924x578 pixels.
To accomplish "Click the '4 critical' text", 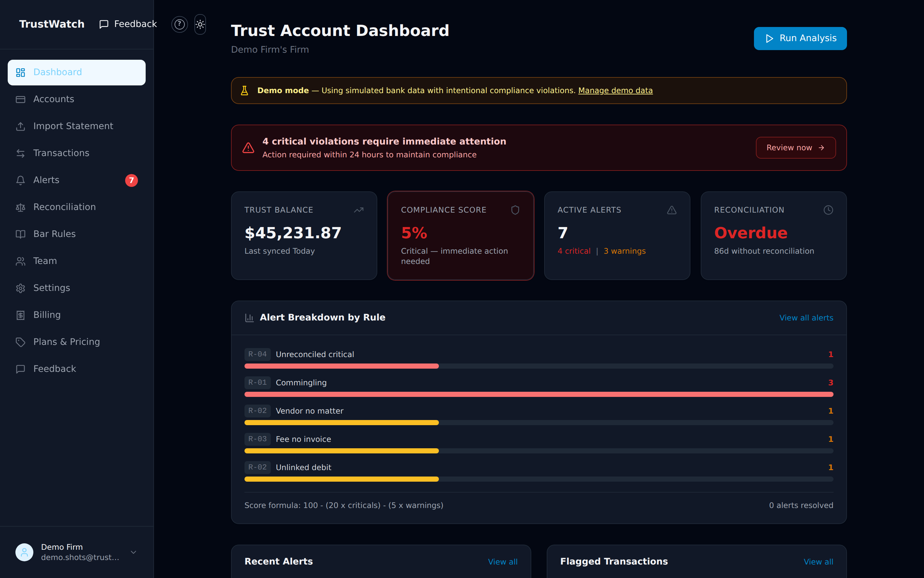I will [574, 251].
